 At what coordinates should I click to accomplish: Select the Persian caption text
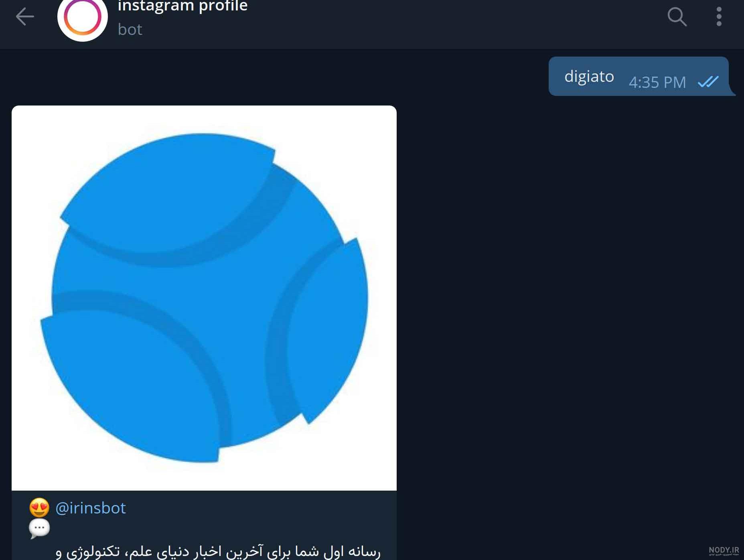point(218,551)
